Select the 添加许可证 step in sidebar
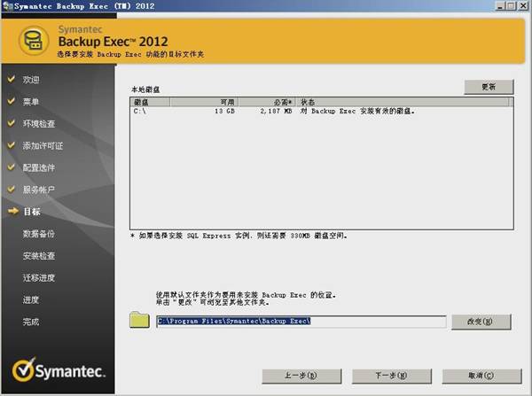Viewport: 532px width, 396px height. point(43,145)
